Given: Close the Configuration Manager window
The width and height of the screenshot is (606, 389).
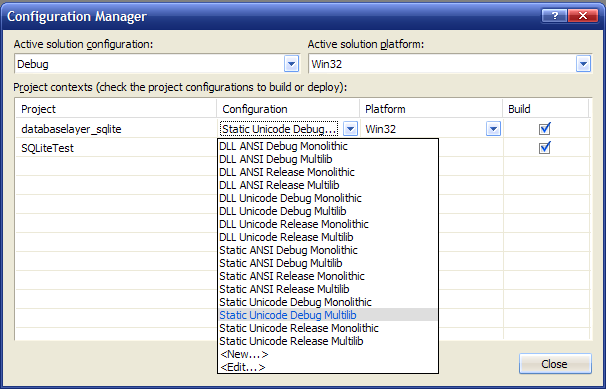Looking at the screenshot, I should [583, 16].
